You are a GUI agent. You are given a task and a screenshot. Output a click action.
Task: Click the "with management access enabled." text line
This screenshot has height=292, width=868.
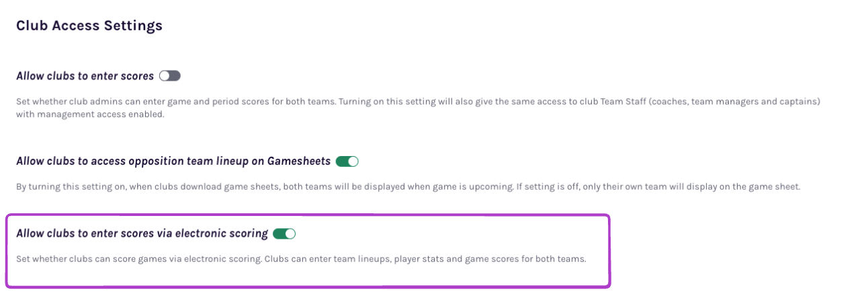click(90, 114)
